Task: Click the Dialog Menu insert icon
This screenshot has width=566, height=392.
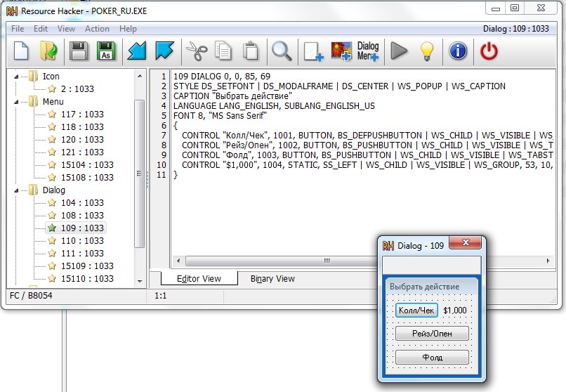Action: coord(368,51)
